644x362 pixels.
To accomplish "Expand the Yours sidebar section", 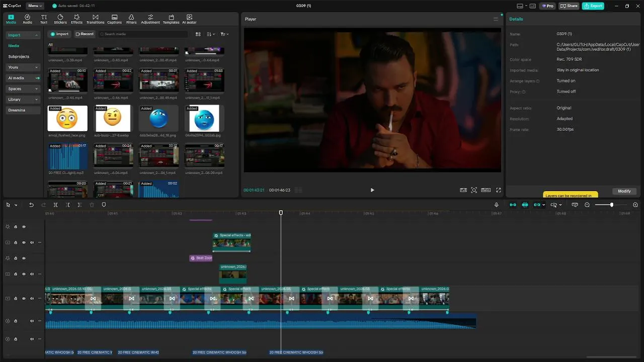I will [x=23, y=67].
